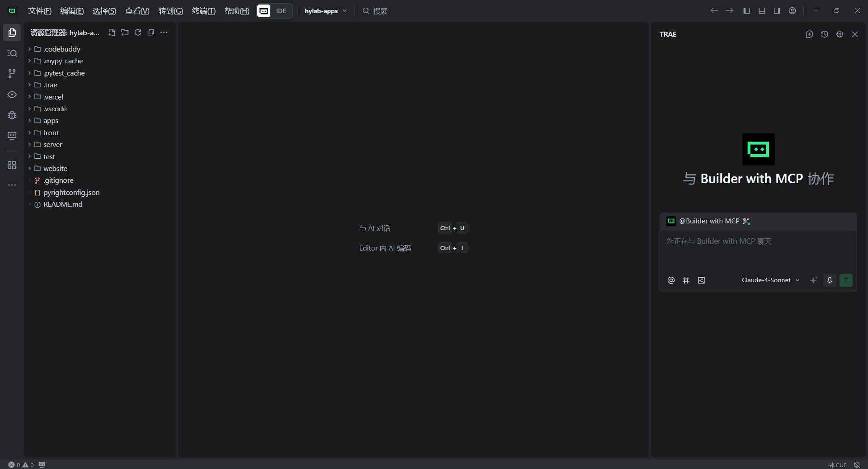Open the Claude-4-Sonnet model dropdown
The height and width of the screenshot is (469, 868).
pyautogui.click(x=770, y=280)
